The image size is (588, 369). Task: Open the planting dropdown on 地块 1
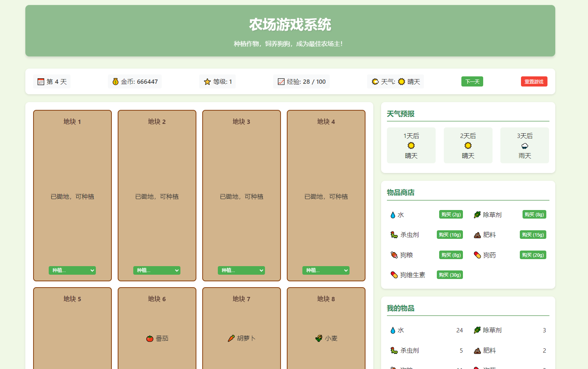coord(72,270)
